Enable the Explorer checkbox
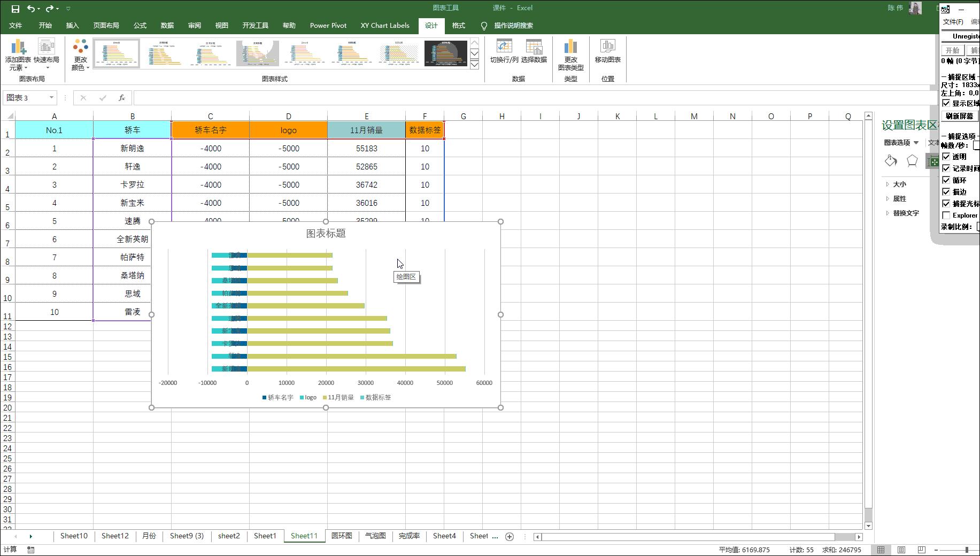Viewport: 980px width, 556px height. 946,215
